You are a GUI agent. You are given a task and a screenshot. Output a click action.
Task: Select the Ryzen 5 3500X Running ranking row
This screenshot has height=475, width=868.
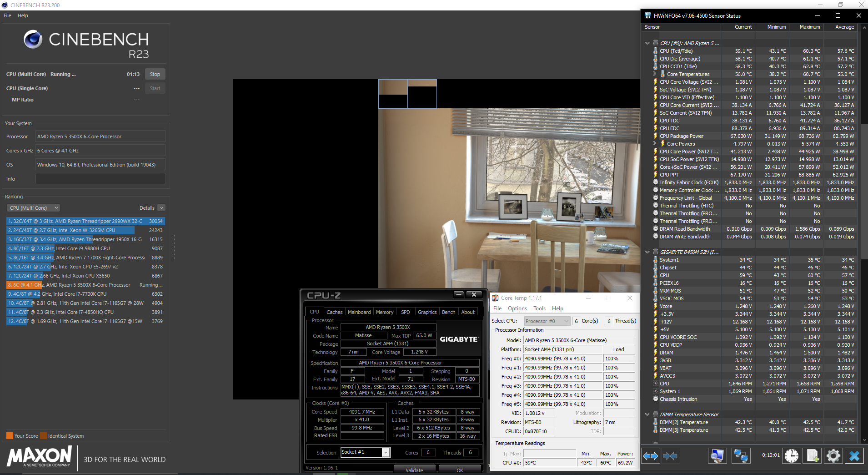(x=85, y=285)
